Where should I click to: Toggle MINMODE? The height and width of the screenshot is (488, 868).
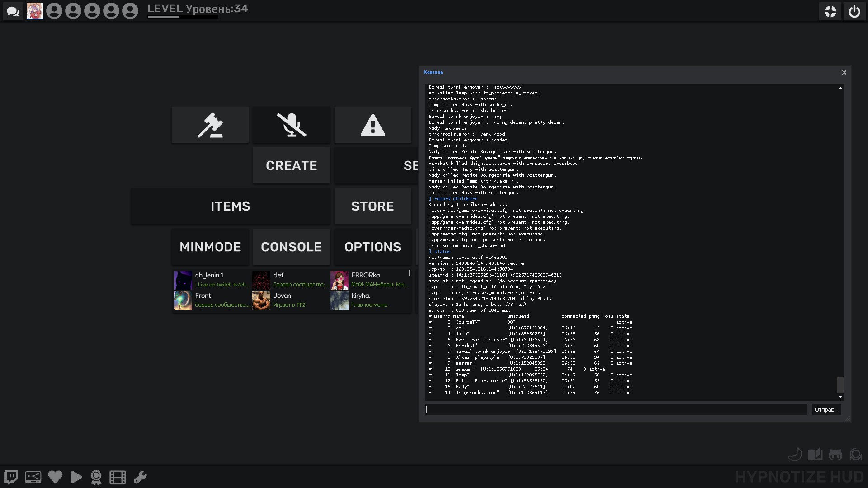click(210, 247)
